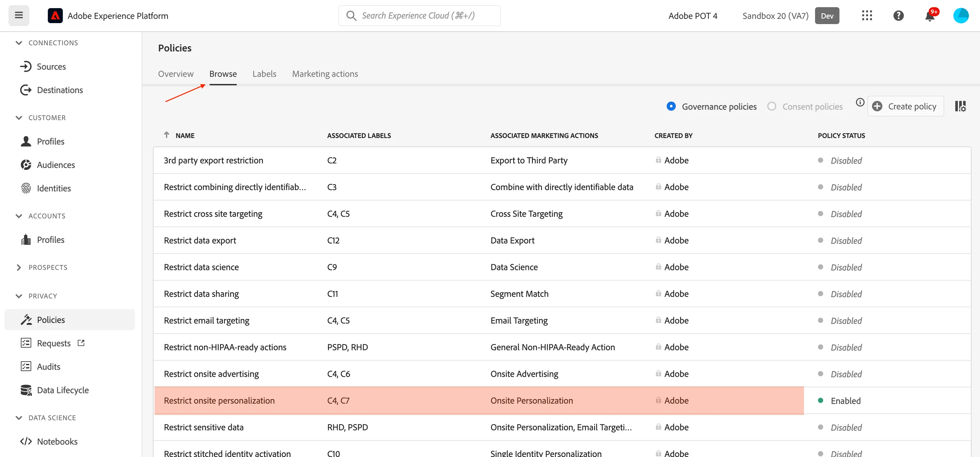
Task: Collapse the Privacy section
Action: 19,296
